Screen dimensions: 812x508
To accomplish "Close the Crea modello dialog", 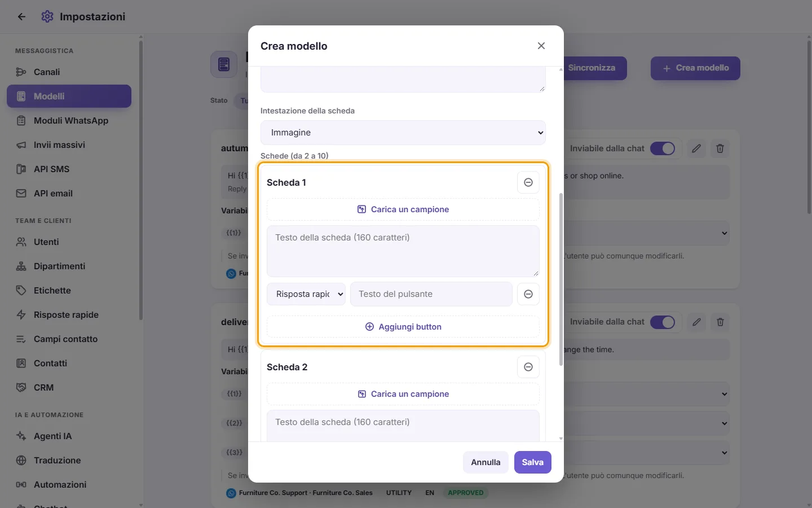I will pos(541,46).
